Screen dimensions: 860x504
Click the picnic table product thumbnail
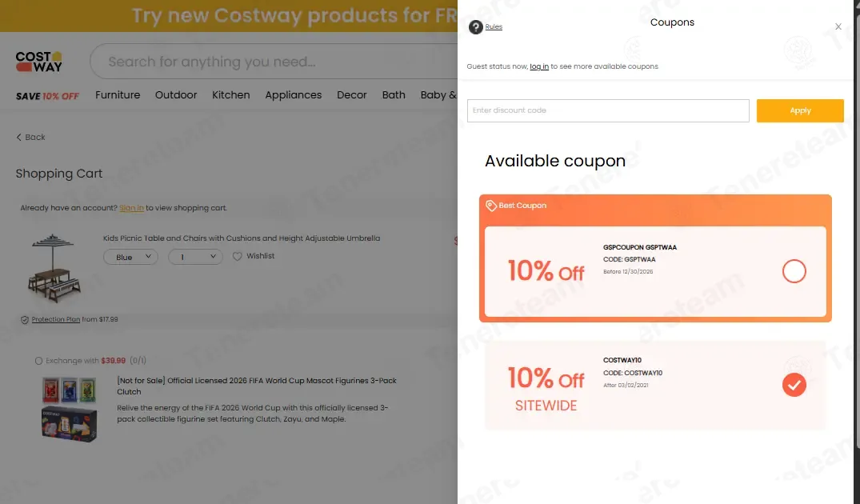tap(54, 268)
